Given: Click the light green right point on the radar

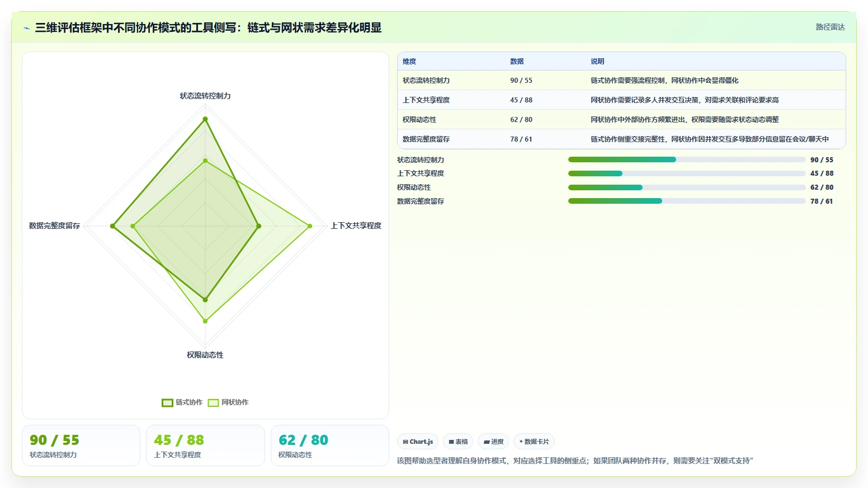Looking at the screenshot, I should [x=310, y=226].
